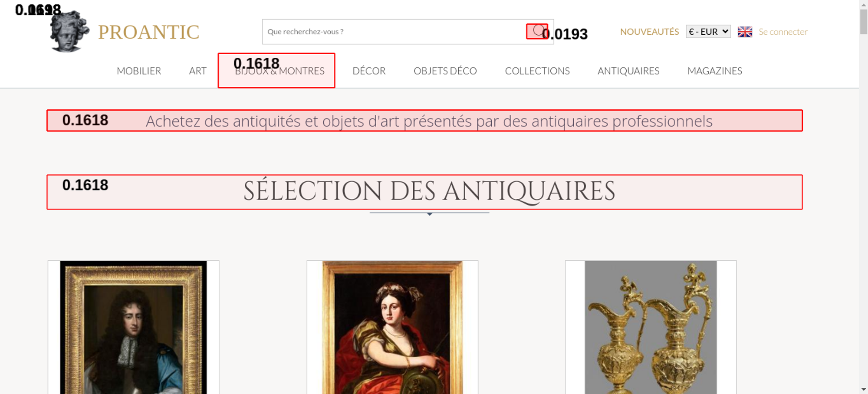Focus the 'Que recherchez-vous ?' search field
Viewport: 868px width, 394px height.
pyautogui.click(x=391, y=32)
